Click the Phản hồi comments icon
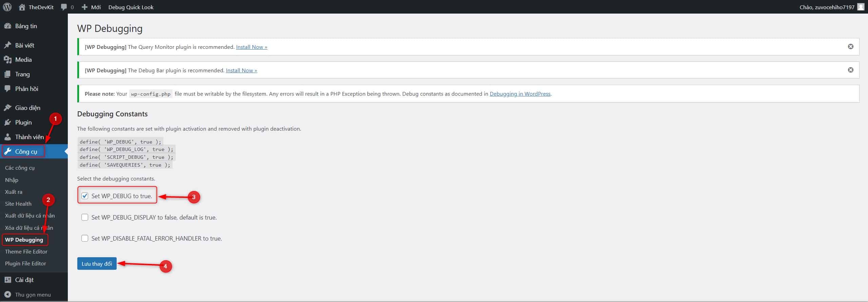This screenshot has width=868, height=302. tap(7, 89)
